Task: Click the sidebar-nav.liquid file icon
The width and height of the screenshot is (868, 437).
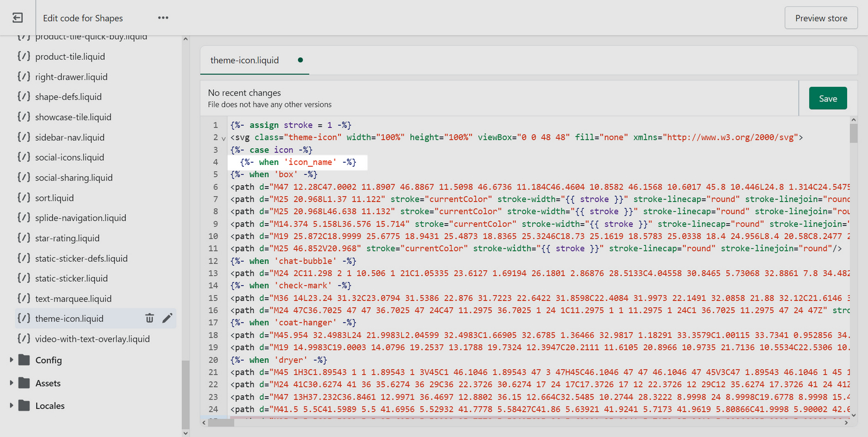Action: point(23,137)
